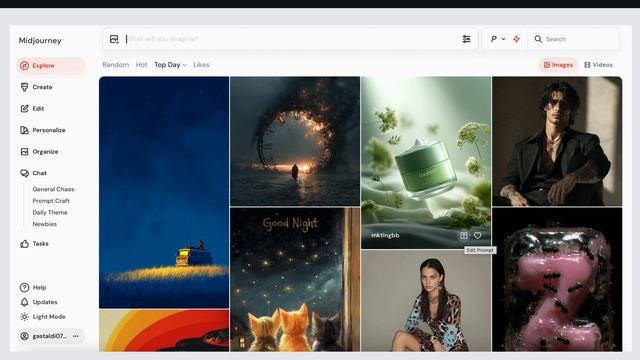The width and height of the screenshot is (640, 360).
Task: Open the Edit page
Action: click(38, 109)
